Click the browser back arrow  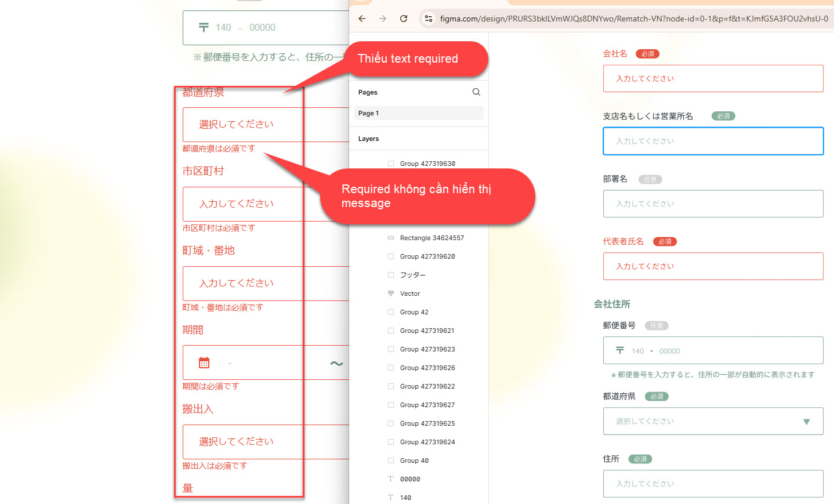[x=362, y=19]
